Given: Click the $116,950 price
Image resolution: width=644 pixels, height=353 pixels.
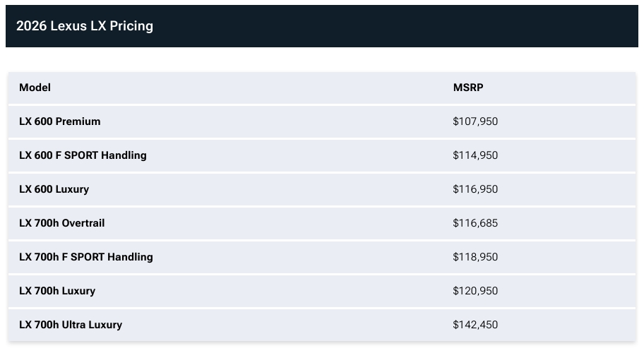Looking at the screenshot, I should click(x=475, y=189).
